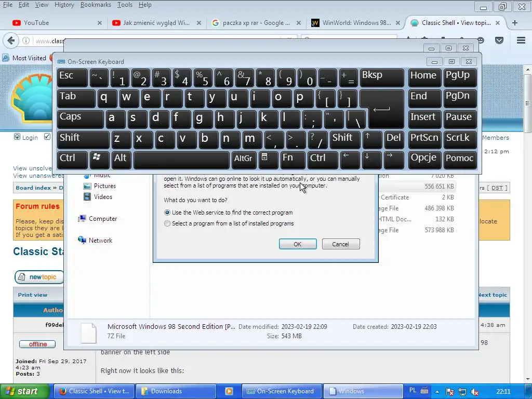Click the Bksp key

(x=382, y=78)
